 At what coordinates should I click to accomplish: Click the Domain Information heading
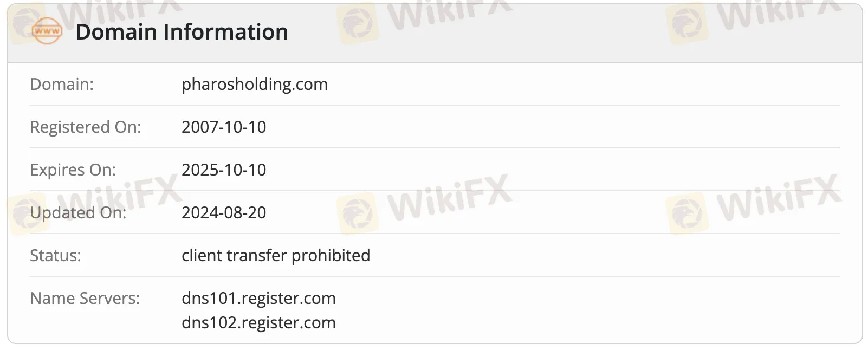tap(182, 32)
